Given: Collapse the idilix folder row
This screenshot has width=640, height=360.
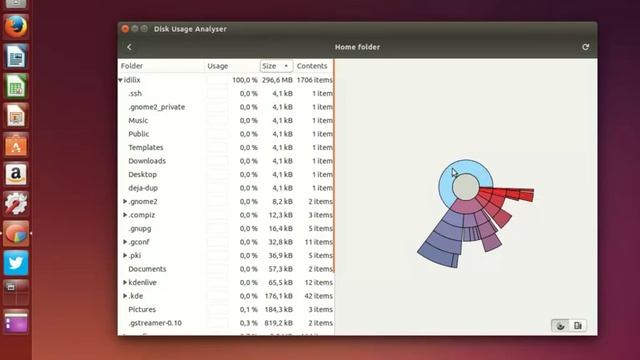Looking at the screenshot, I should [120, 80].
